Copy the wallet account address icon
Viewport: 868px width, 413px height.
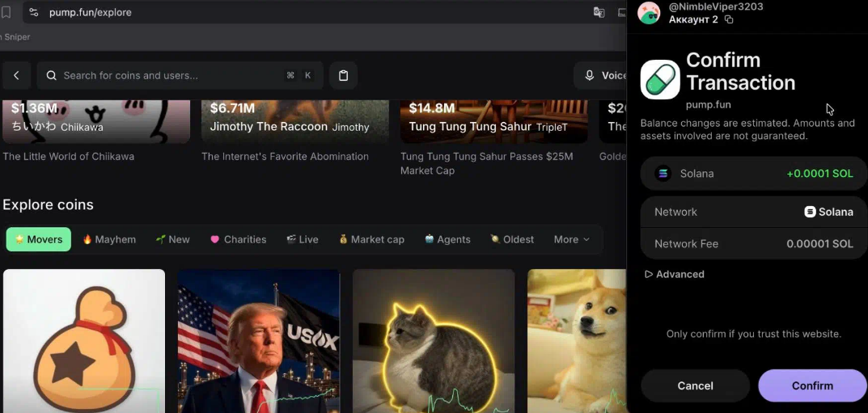pos(729,19)
